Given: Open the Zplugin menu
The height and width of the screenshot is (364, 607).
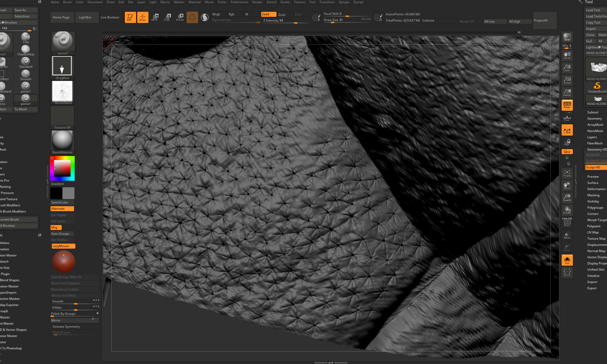Looking at the screenshot, I should click(344, 2).
